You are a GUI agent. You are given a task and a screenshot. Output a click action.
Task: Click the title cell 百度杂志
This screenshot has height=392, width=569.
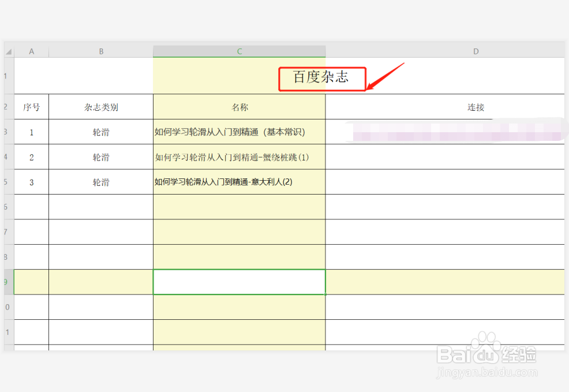pos(321,77)
